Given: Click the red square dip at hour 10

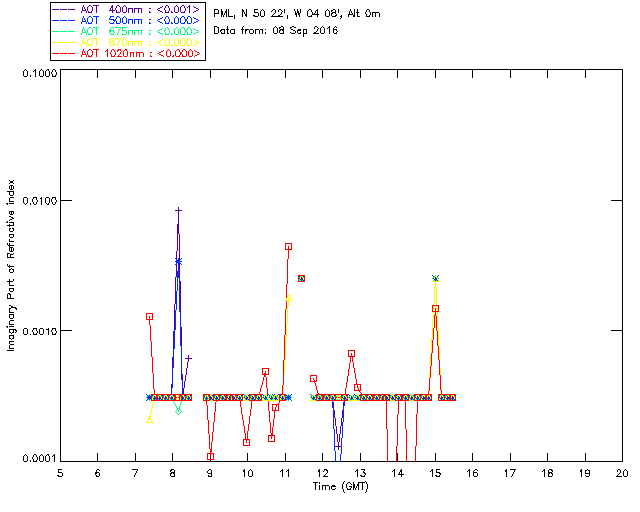Looking at the screenshot, I should [x=246, y=443].
